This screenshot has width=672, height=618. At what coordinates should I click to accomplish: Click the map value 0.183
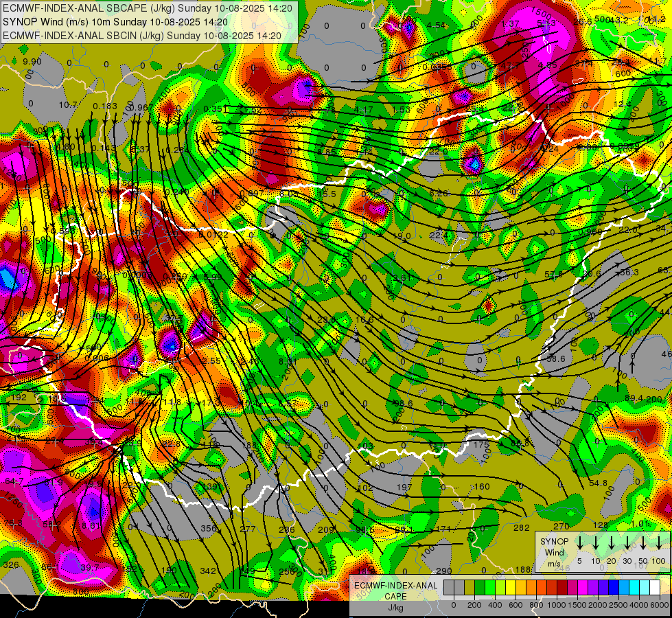pos(105,106)
